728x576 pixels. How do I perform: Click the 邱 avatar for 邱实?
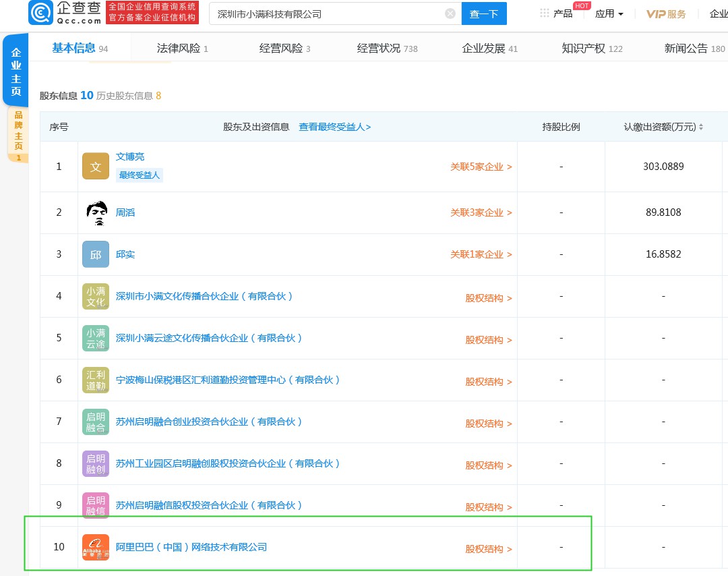click(96, 254)
